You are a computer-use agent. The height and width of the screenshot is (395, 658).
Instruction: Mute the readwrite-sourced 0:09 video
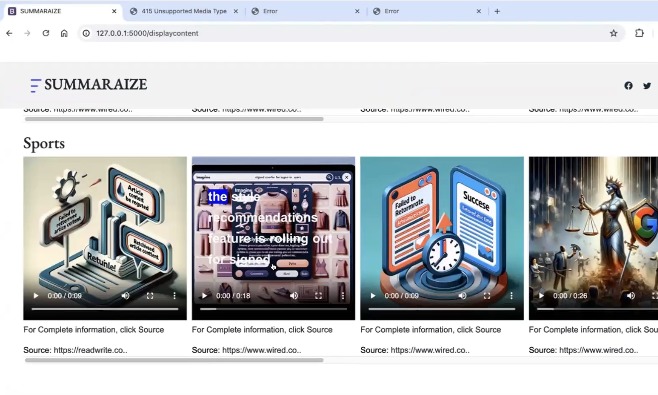(125, 296)
